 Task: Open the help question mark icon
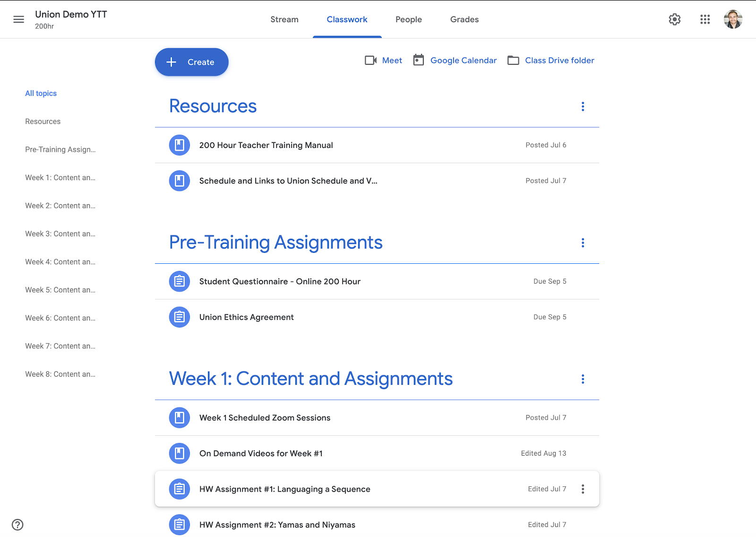(17, 525)
